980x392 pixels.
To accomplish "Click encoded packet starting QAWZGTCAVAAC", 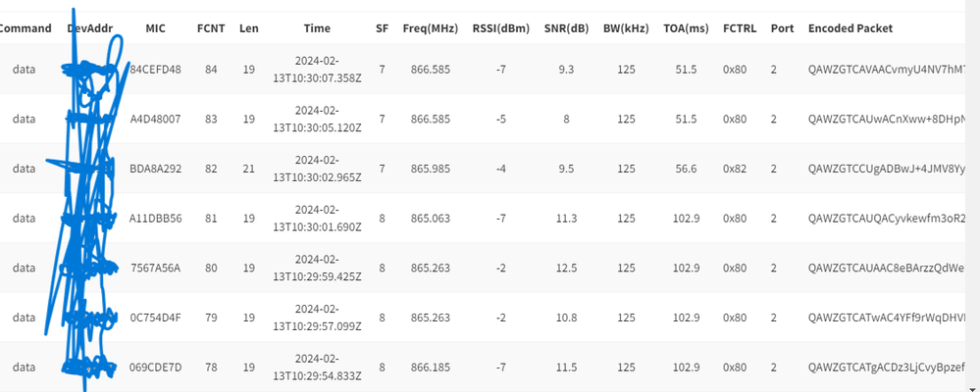I will [x=887, y=70].
